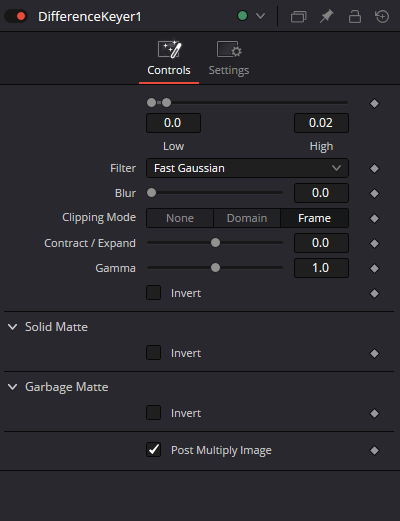Open the tile color dropdown arrow
The image size is (400, 521).
pyautogui.click(x=260, y=16)
